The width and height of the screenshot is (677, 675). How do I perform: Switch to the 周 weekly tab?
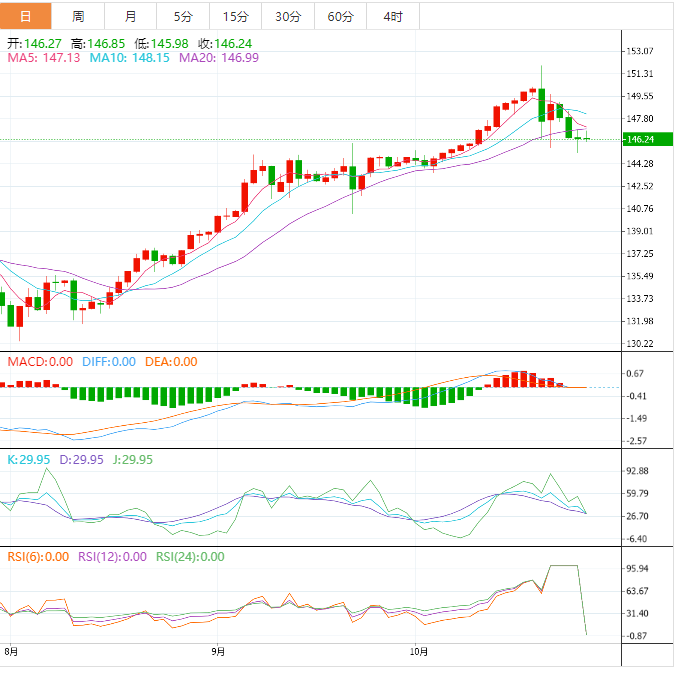[78, 16]
